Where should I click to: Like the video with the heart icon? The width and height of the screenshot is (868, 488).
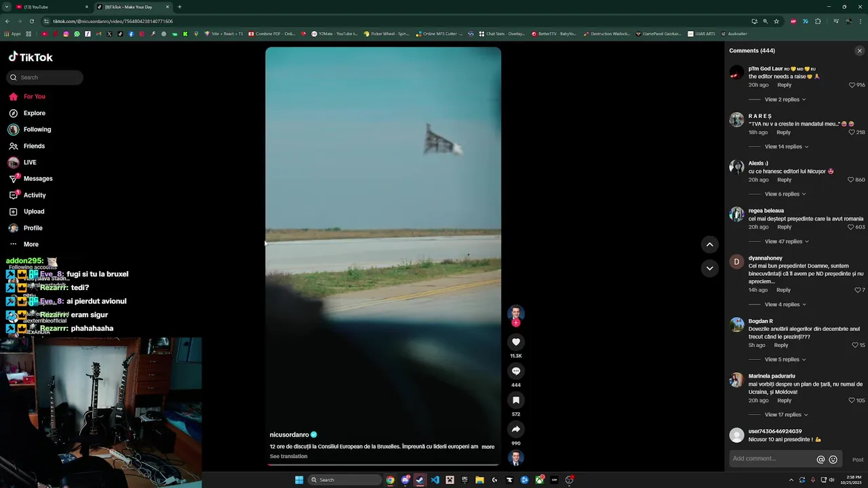coord(516,342)
